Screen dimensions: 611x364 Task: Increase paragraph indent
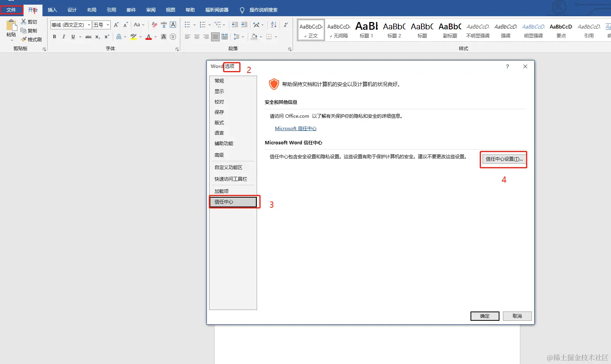pos(244,25)
